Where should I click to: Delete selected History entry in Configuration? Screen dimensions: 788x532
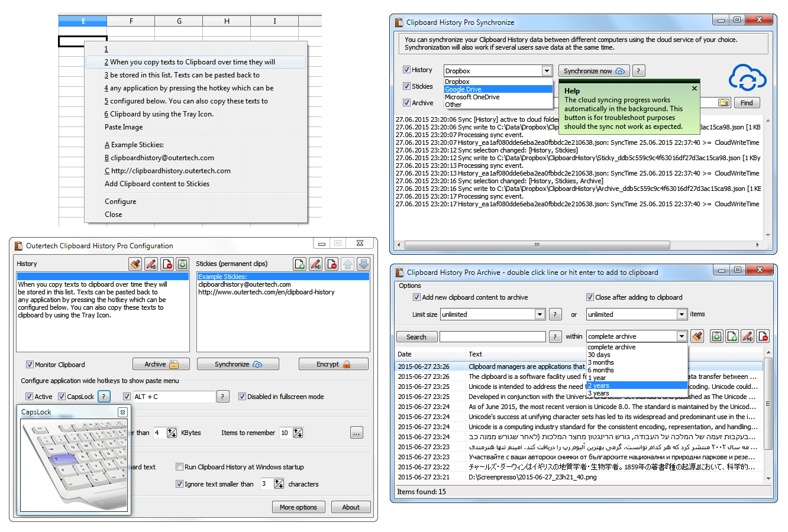(x=167, y=264)
